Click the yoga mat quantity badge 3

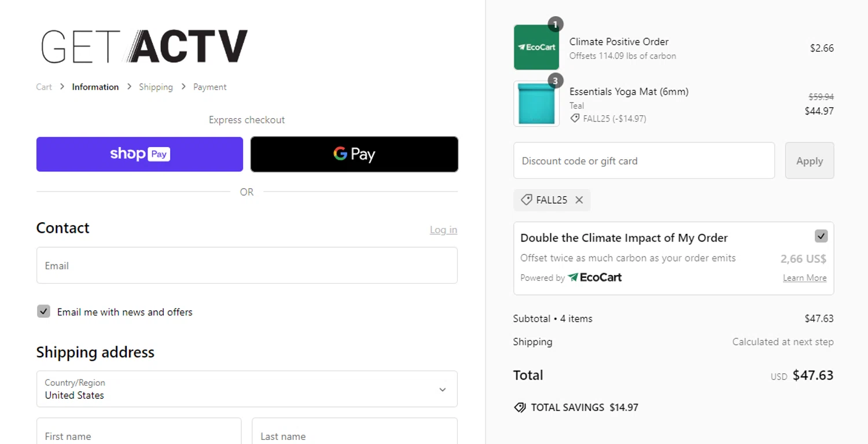coord(555,80)
